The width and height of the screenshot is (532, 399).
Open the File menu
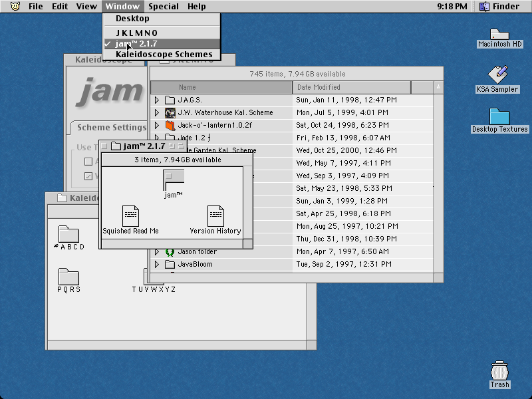coord(36,6)
